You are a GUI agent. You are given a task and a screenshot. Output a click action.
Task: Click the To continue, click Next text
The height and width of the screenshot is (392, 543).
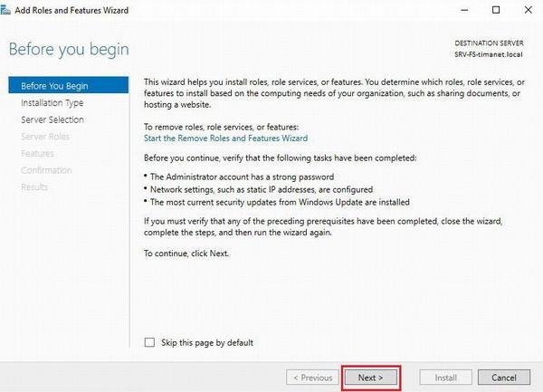pyautogui.click(x=186, y=253)
